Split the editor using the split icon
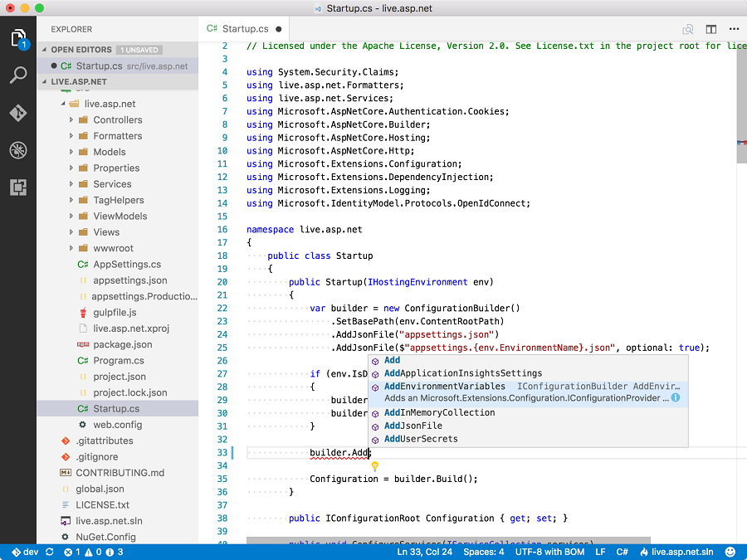Viewport: 747px width, 560px height. (x=710, y=28)
